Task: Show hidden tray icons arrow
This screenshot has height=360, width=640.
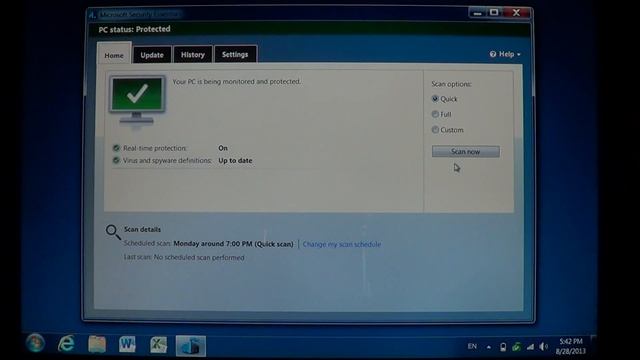Action: pos(489,347)
